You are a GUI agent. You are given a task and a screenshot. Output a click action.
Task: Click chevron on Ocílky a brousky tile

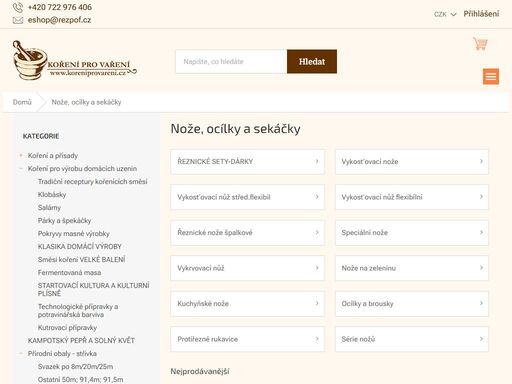[481, 303]
